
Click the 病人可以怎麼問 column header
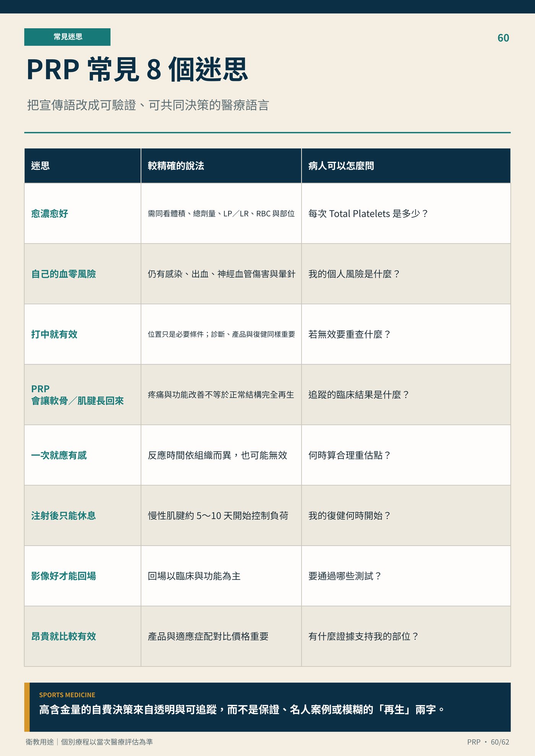point(406,166)
